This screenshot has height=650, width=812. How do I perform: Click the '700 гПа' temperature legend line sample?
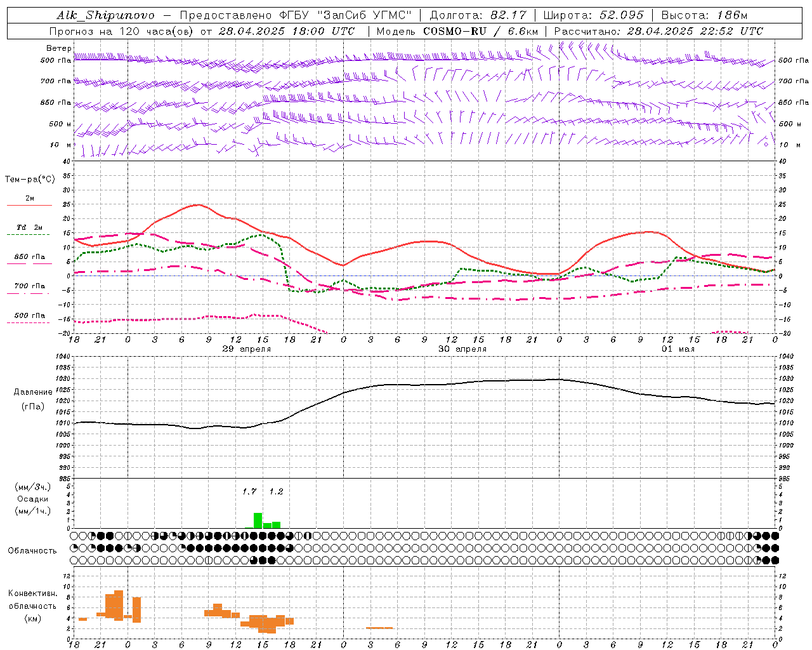pyautogui.click(x=29, y=294)
